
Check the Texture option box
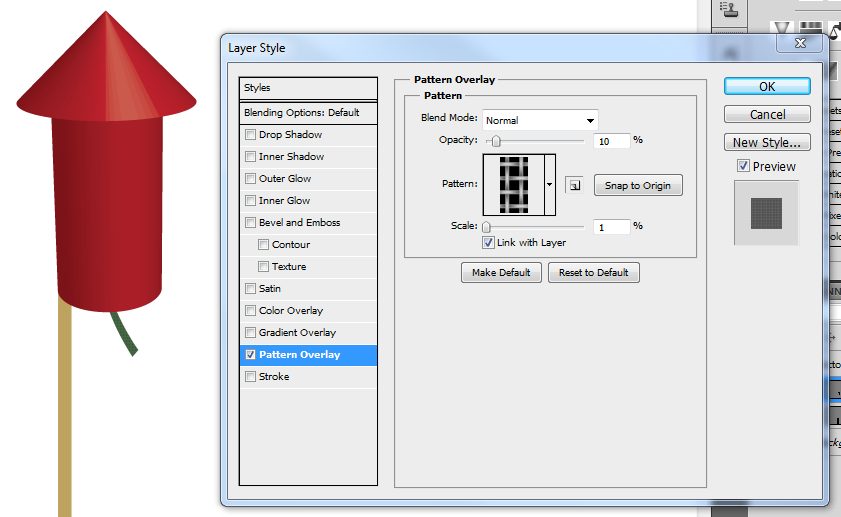pos(263,266)
